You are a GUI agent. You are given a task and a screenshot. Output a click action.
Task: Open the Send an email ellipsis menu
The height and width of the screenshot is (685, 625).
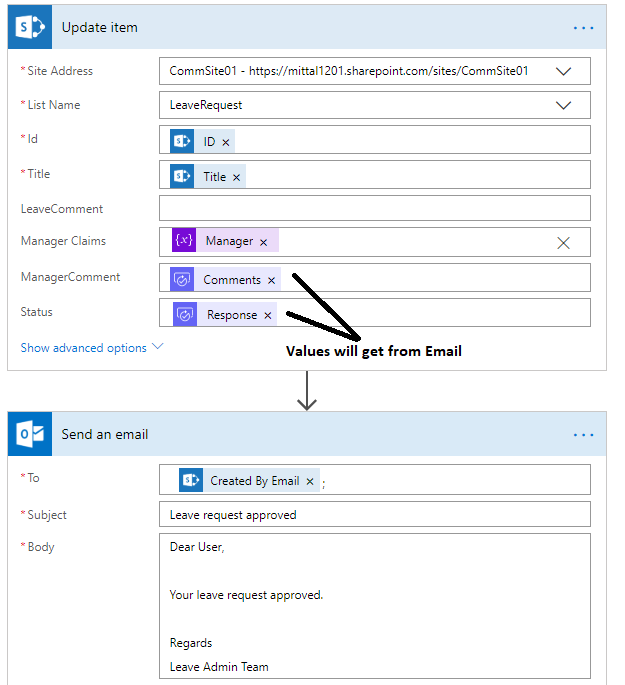point(583,435)
